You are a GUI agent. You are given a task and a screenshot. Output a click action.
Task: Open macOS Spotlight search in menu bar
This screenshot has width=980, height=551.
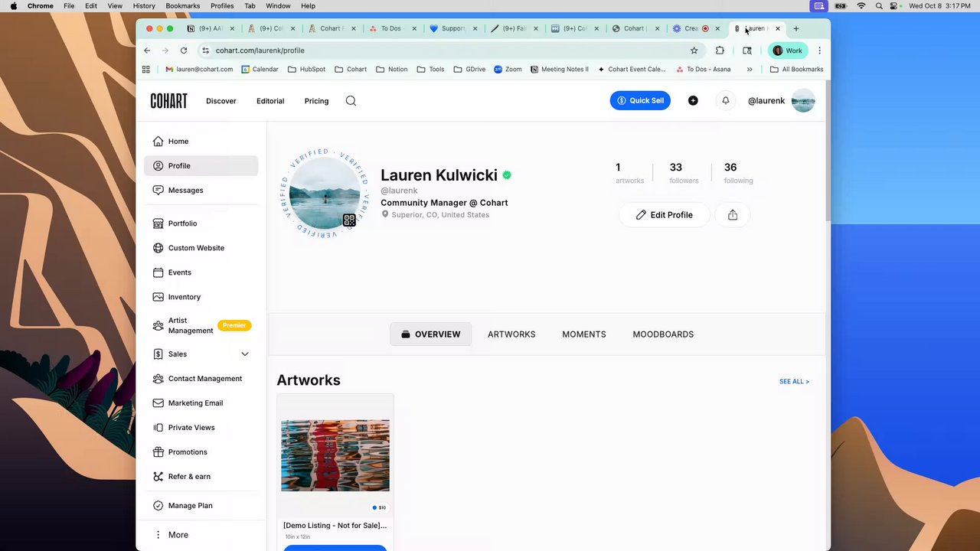pyautogui.click(x=878, y=6)
